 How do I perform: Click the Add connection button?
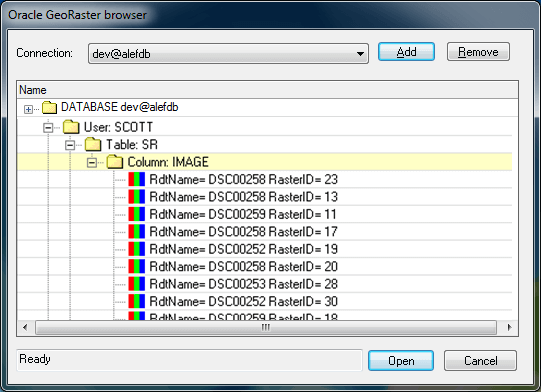point(406,52)
